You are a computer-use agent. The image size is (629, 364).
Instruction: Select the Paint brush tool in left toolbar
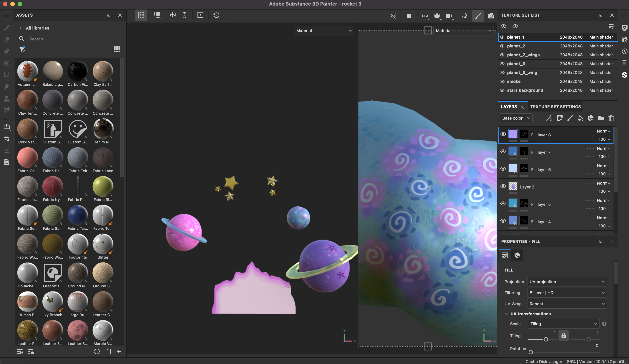tap(7, 28)
